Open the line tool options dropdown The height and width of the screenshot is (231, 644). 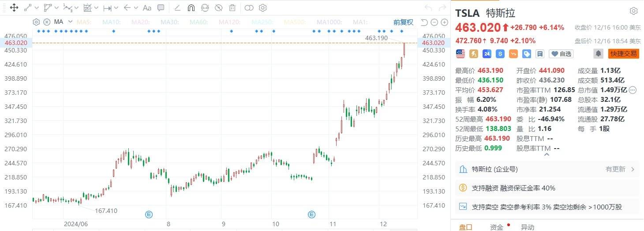[x=37, y=8]
